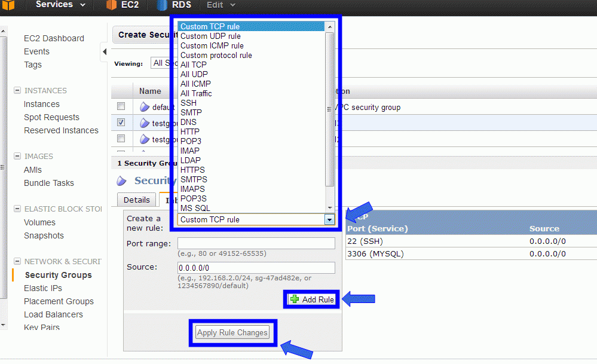Screen dimensions: 597x364
Task: Go to Instances in the sidebar
Action: click(x=41, y=104)
